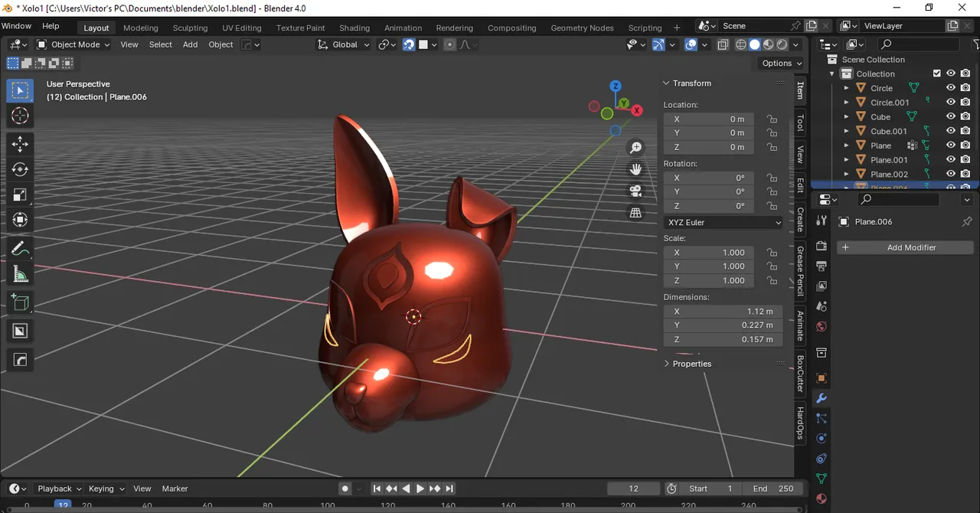Open the Playback dropdown in timeline
Viewport: 980px width, 513px height.
click(x=58, y=488)
